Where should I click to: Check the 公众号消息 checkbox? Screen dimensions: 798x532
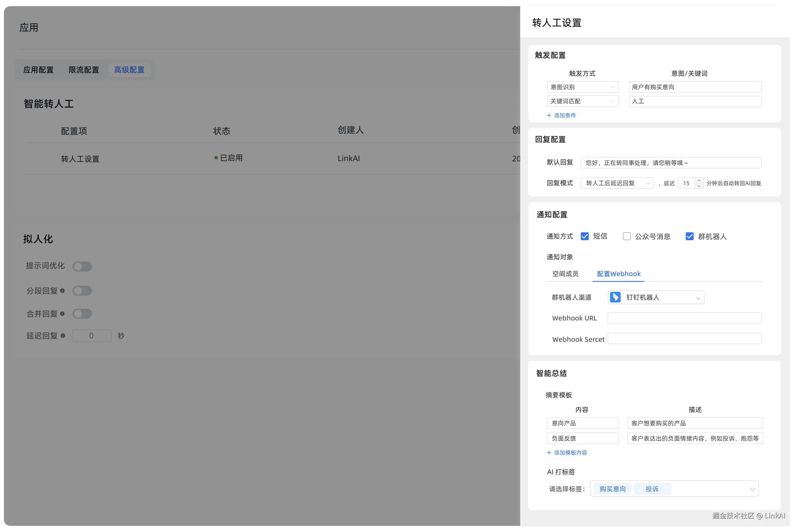coord(627,236)
